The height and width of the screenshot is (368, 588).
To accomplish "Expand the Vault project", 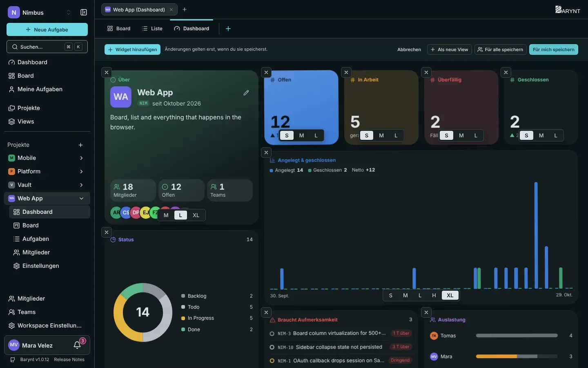I will click(81, 185).
